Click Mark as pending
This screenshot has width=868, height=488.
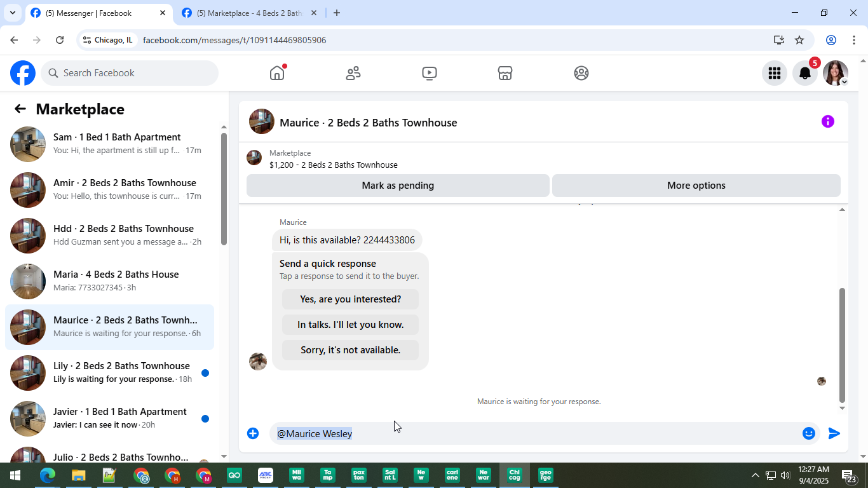398,186
